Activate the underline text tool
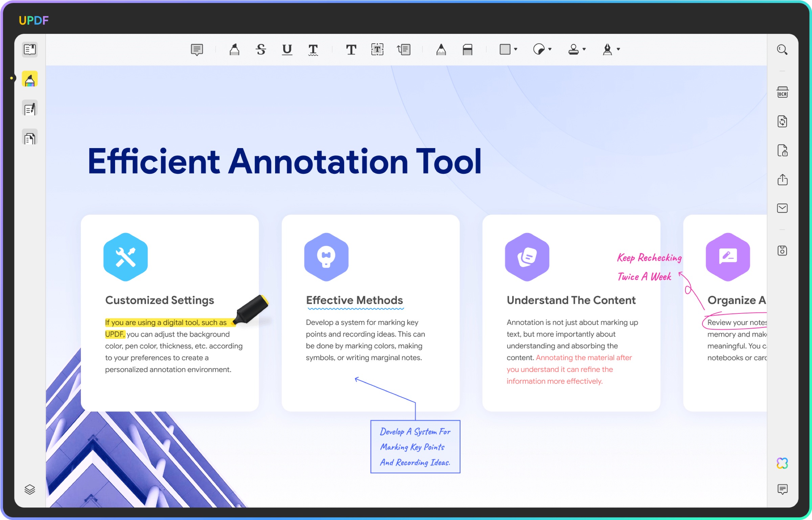Image resolution: width=812 pixels, height=520 pixels. click(287, 50)
